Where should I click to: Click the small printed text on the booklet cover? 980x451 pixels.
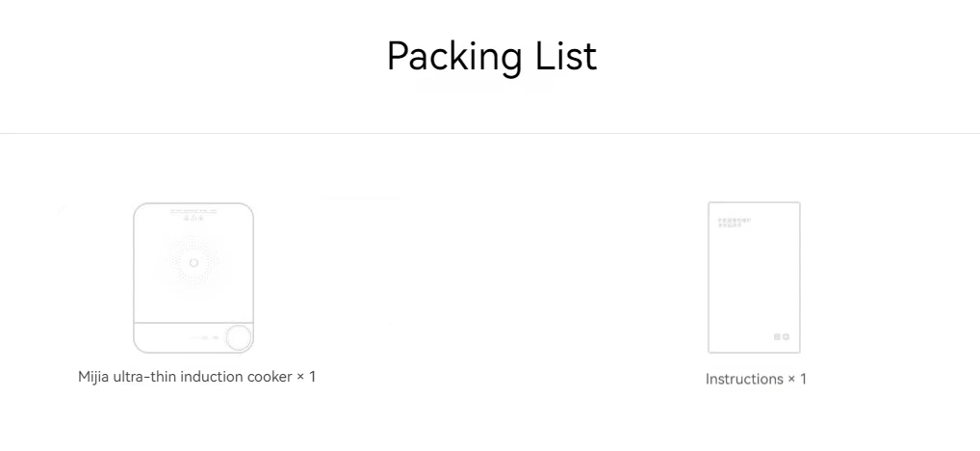(x=735, y=222)
